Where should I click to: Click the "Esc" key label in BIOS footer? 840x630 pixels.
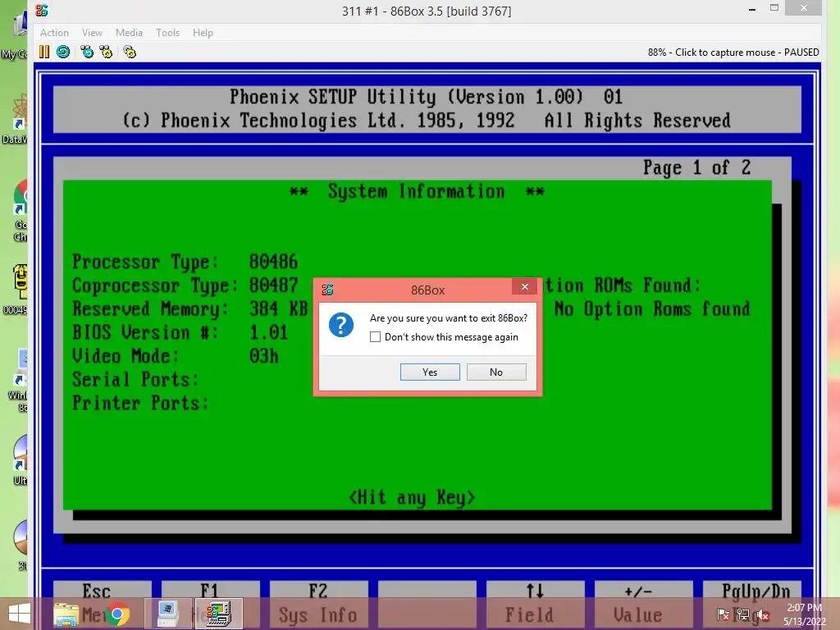pos(97,591)
